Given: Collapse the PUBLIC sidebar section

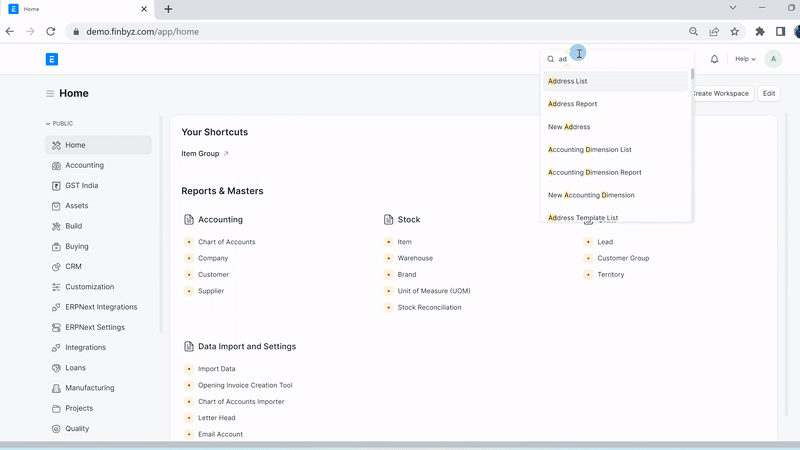Looking at the screenshot, I should (60, 123).
